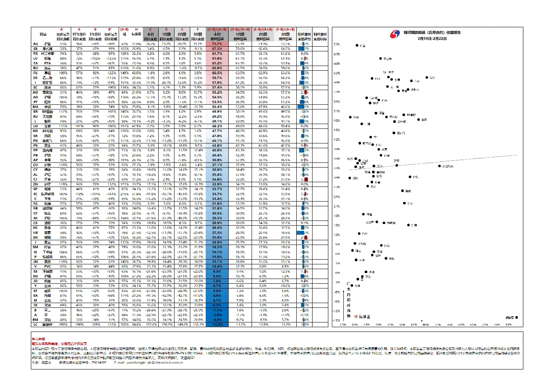The width and height of the screenshot is (555, 392).
Task: Click the BR橡胶 scatter plot dot
Action: coord(403,115)
